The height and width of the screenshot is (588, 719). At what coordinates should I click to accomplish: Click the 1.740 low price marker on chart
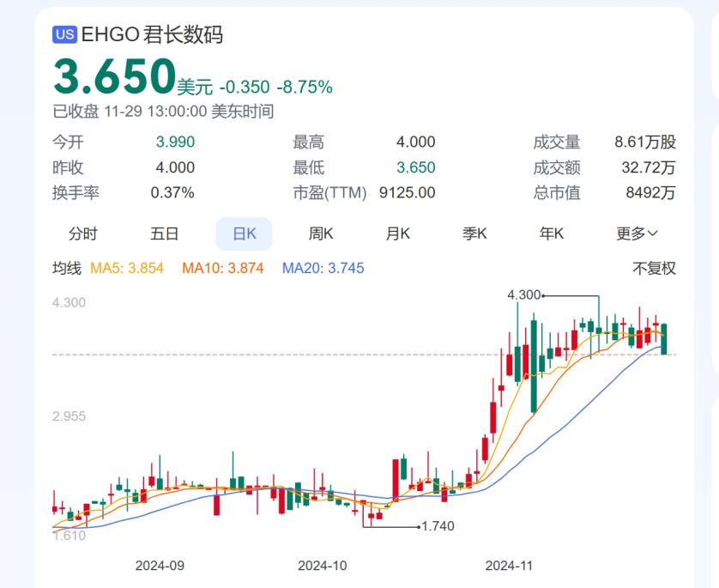pos(438,526)
